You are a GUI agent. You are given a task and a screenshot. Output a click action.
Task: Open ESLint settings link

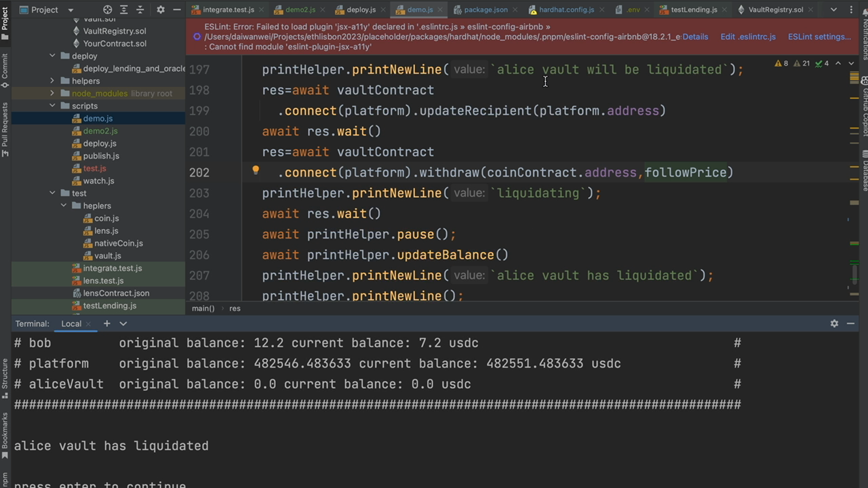click(x=819, y=37)
